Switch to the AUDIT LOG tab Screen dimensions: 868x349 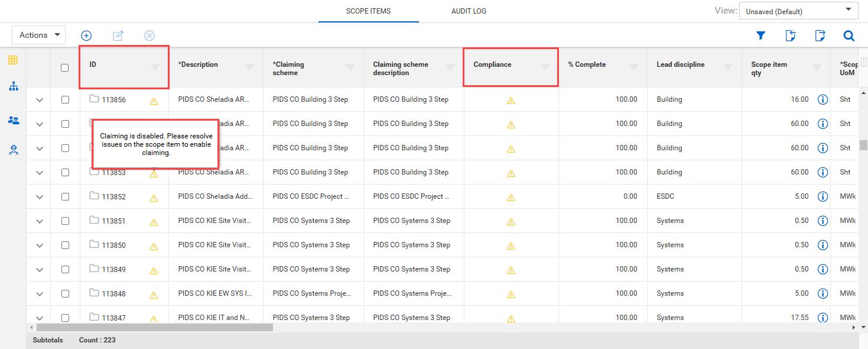tap(469, 11)
